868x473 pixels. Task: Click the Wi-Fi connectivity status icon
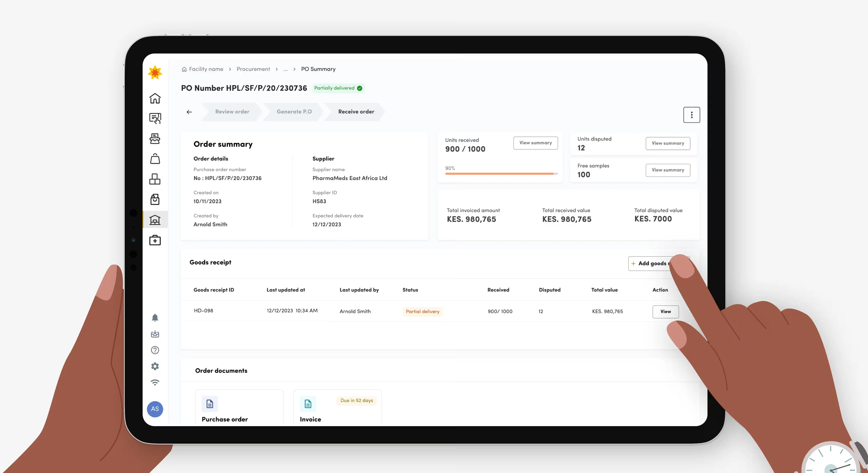[155, 382]
